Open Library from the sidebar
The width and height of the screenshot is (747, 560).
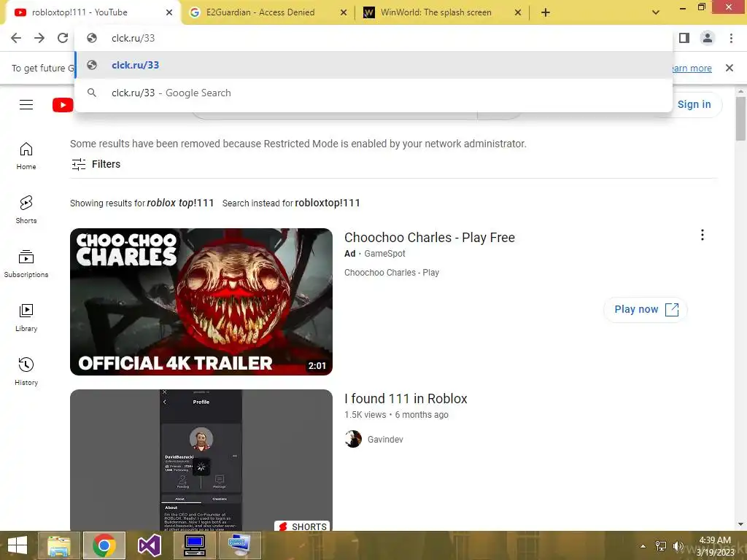26,318
